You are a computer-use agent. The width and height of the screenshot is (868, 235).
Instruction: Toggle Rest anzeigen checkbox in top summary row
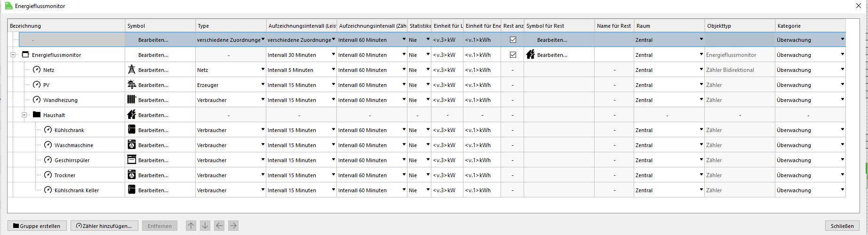[x=513, y=40]
